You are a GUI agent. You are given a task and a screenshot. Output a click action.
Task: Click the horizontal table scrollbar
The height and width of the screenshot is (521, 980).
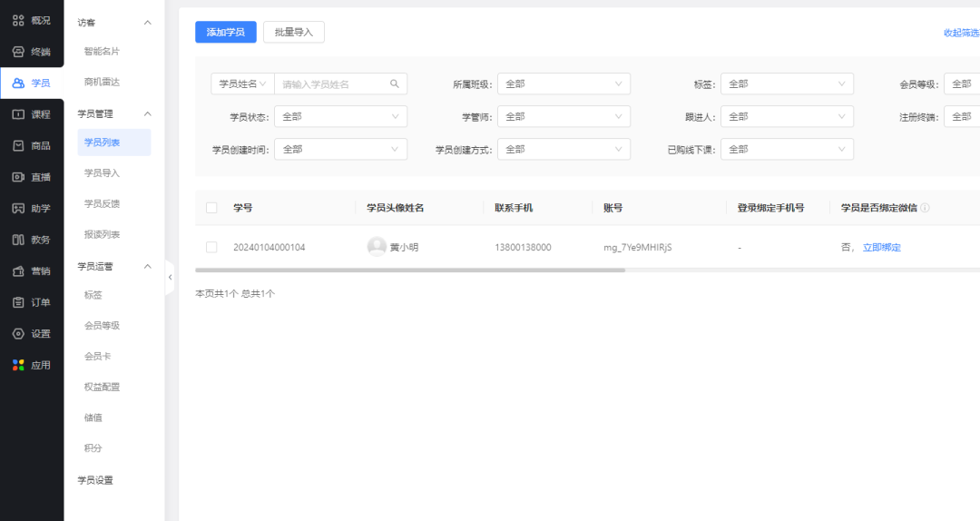point(410,270)
